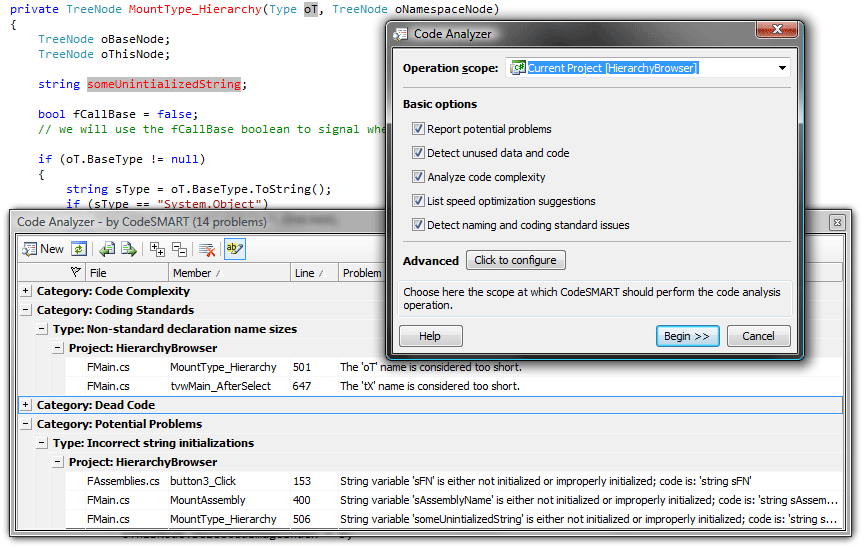This screenshot has height=548, width=865.
Task: Click fCallBase variable declaration in code
Action: point(104,114)
